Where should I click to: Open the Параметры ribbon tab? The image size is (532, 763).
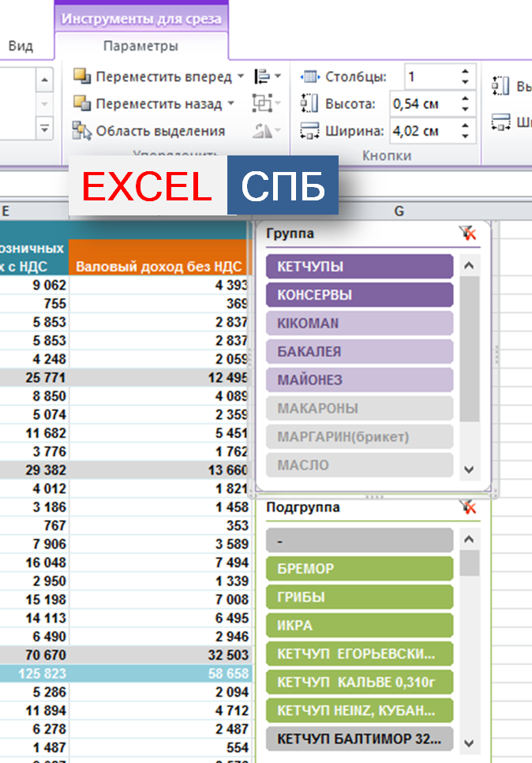140,47
